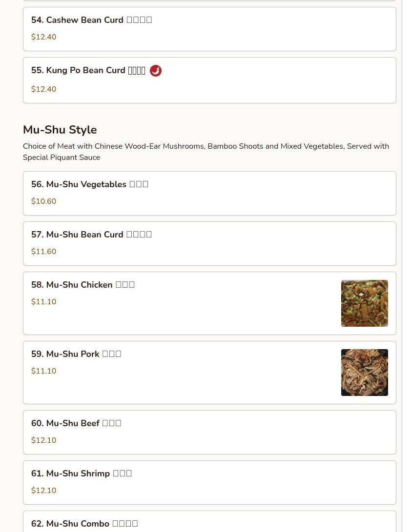Select 60. Mu-Shu Beef menu item
This screenshot has width=412, height=532.
pos(209,432)
